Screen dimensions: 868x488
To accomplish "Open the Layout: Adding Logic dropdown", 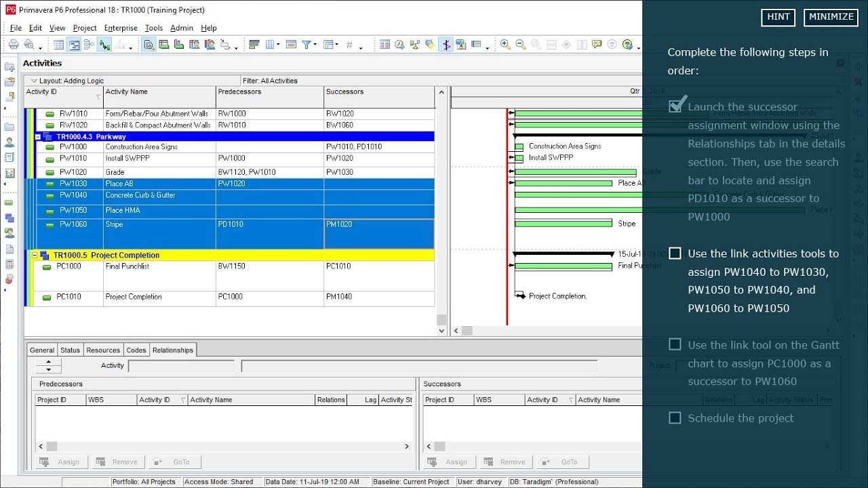I will point(34,81).
